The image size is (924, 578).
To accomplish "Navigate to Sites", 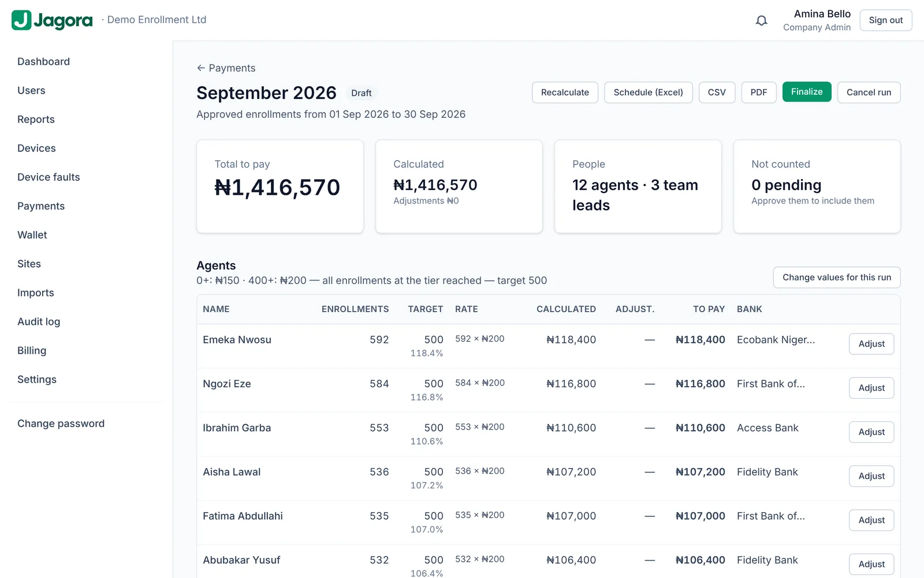I will coord(29,264).
